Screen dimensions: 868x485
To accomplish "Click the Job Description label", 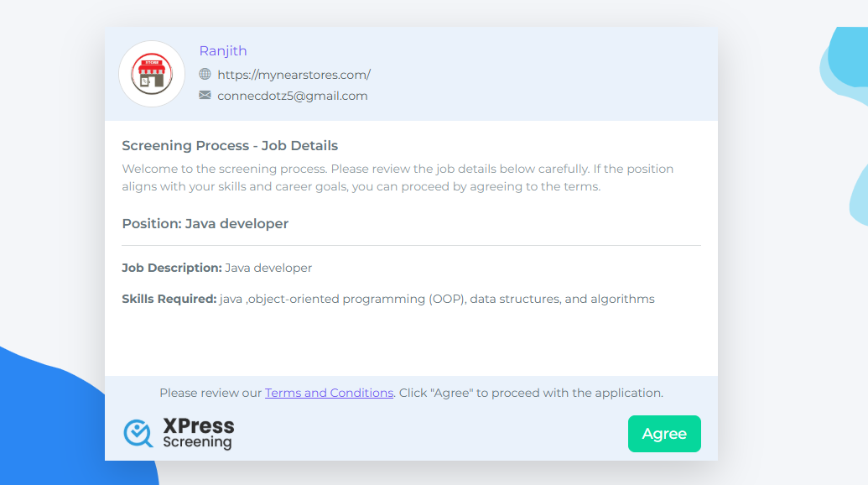I will [172, 268].
